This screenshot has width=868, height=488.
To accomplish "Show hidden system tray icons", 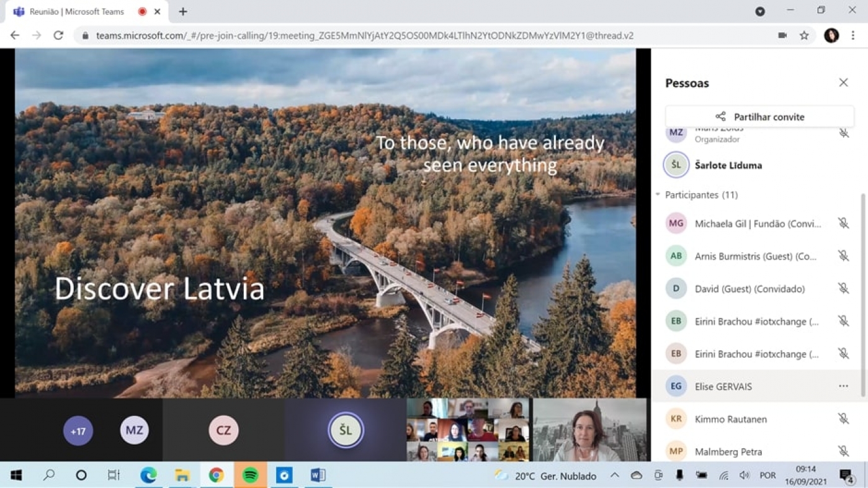I will (x=614, y=476).
